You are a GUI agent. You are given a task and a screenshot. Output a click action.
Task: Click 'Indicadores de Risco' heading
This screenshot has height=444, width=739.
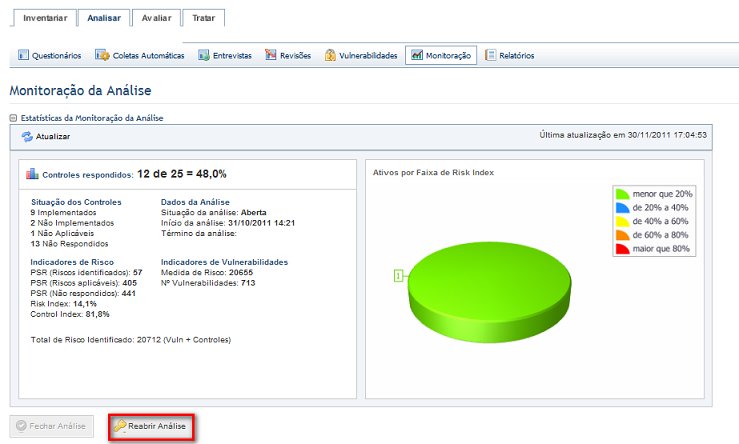(x=72, y=262)
